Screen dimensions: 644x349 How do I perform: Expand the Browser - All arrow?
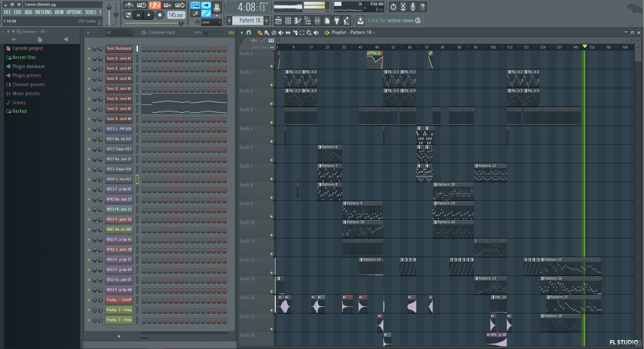(48, 32)
